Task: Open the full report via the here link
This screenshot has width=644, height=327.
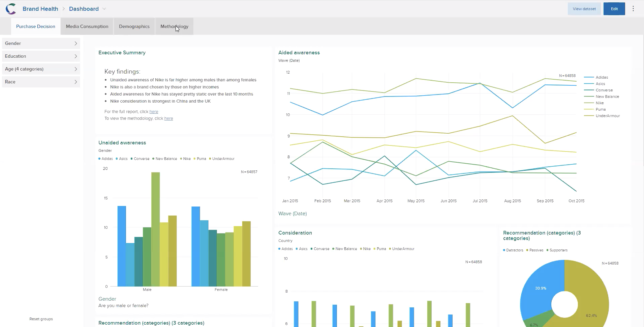Action: point(154,111)
